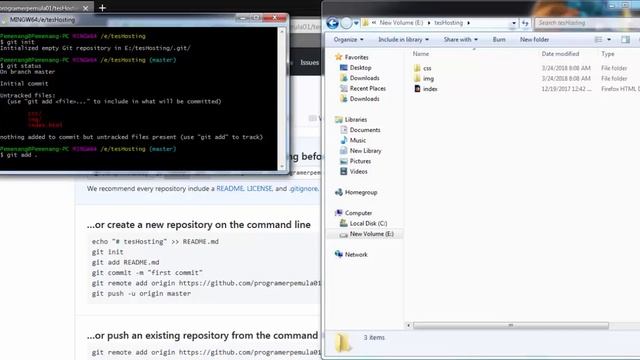The image size is (640, 360).
Task: Click the .gitignore link on GitHub page
Action: (303, 189)
